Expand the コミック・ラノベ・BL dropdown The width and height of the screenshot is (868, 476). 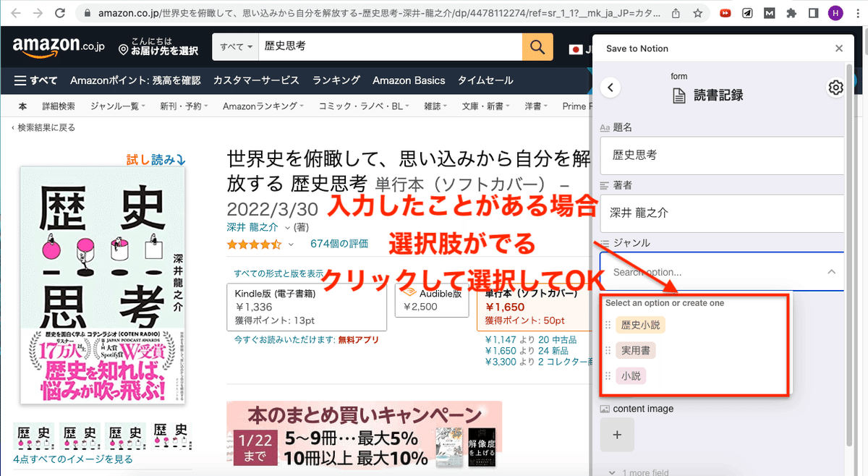tap(364, 106)
